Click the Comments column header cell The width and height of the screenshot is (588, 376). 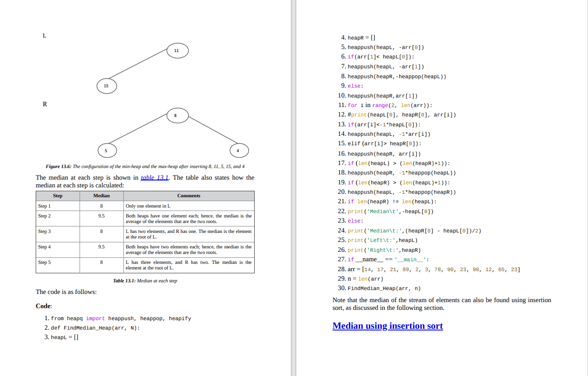tap(189, 196)
